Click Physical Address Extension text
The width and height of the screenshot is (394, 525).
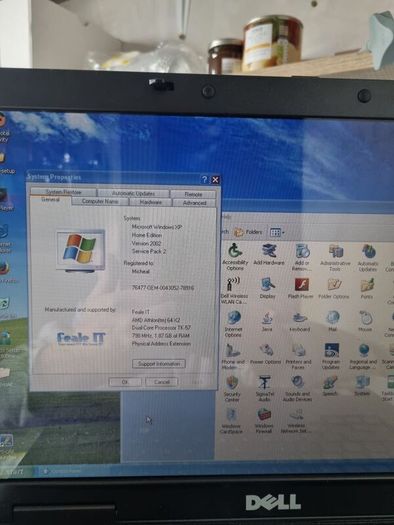(161, 344)
